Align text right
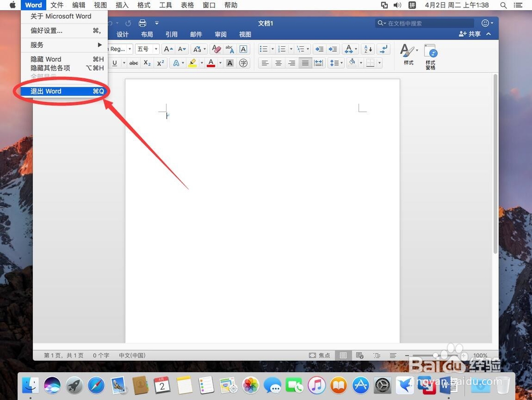This screenshot has height=400, width=532. click(292, 63)
